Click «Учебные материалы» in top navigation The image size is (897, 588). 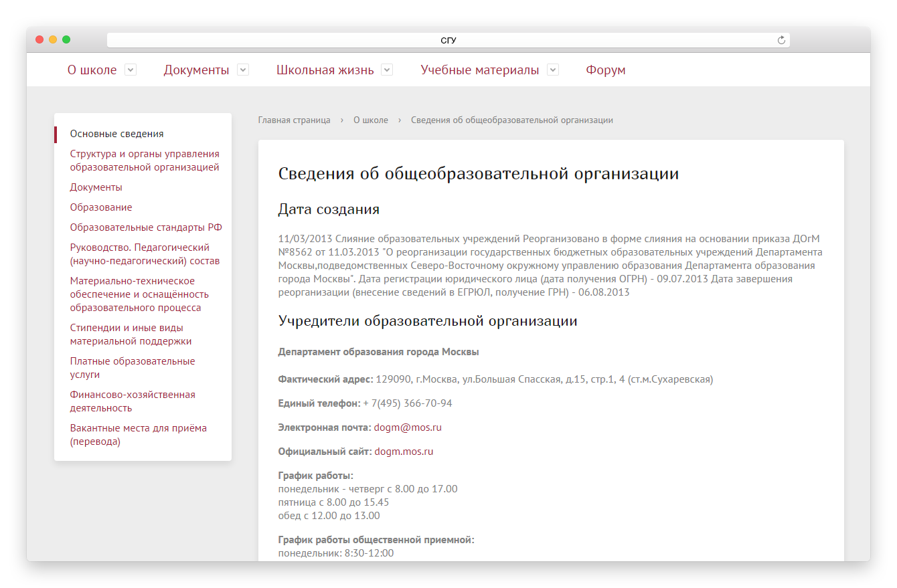coord(479,70)
